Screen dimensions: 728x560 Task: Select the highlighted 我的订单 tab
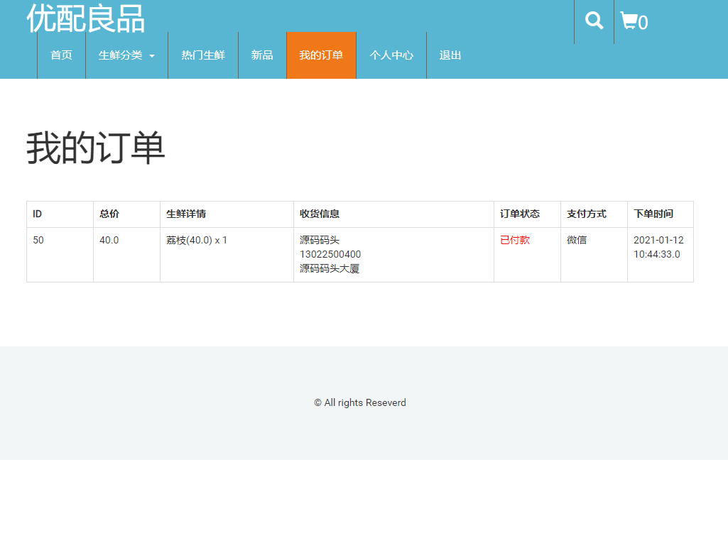click(321, 55)
